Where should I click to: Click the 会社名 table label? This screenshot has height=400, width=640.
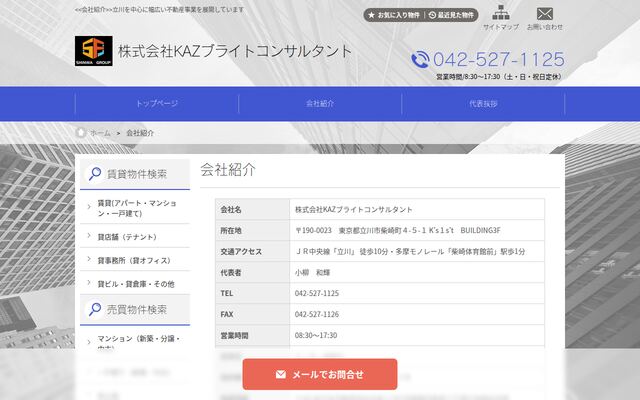click(231, 210)
